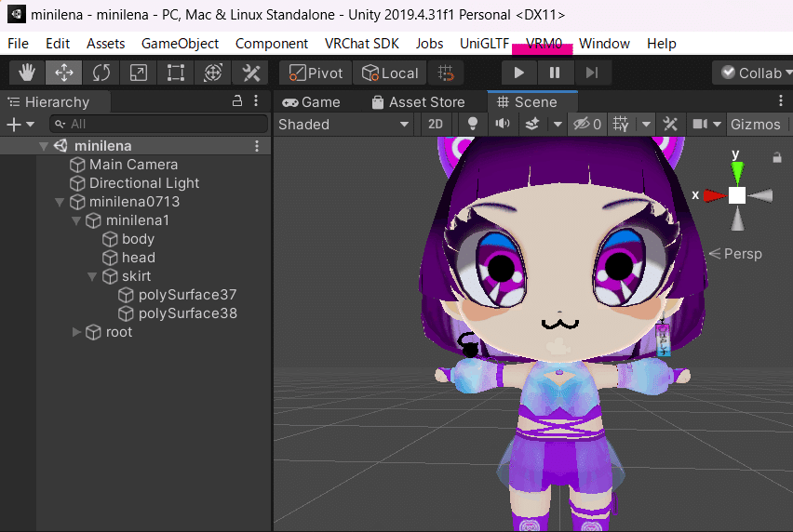Select the Move tool

63,73
